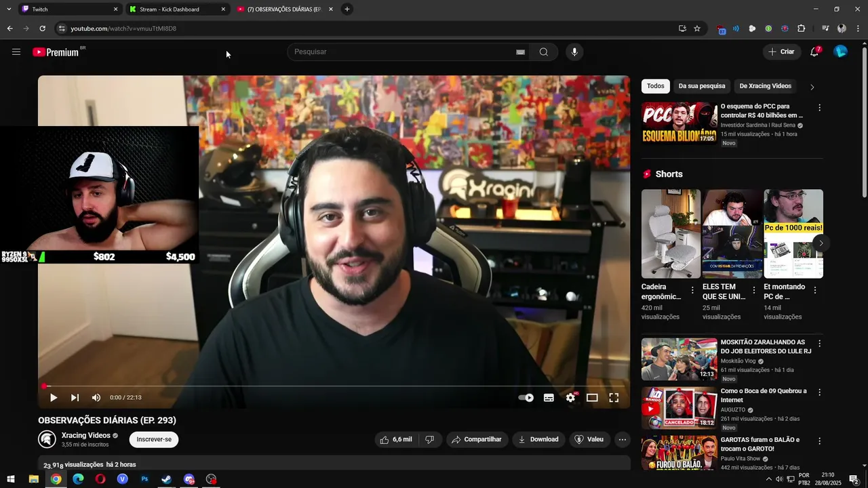
Task: Click the magnifier search button
Action: 543,52
